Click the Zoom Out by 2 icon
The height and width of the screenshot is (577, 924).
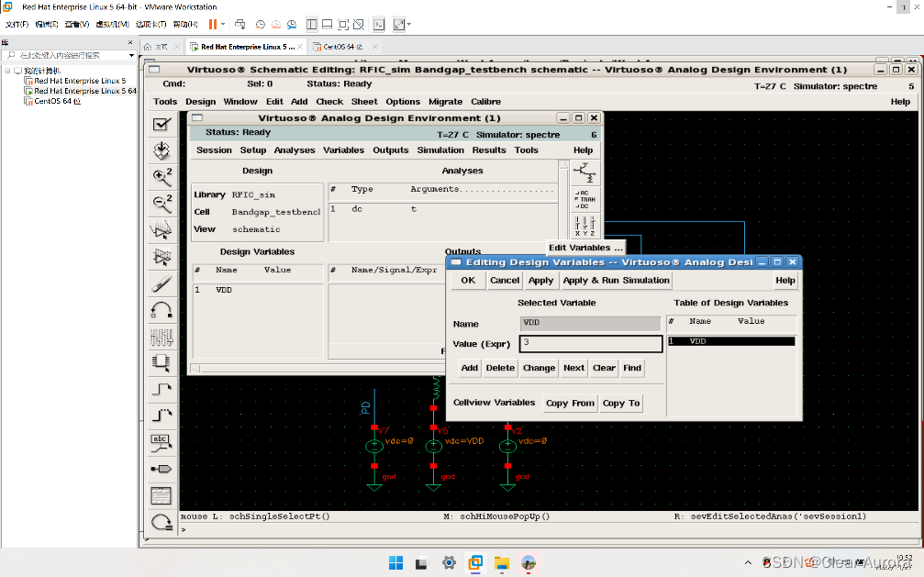[161, 204]
